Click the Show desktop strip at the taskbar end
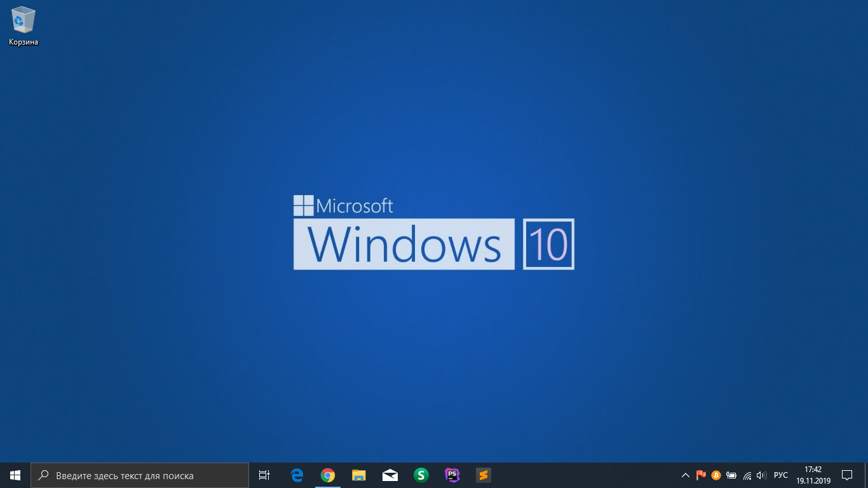Viewport: 868px width, 488px height. pos(866,475)
